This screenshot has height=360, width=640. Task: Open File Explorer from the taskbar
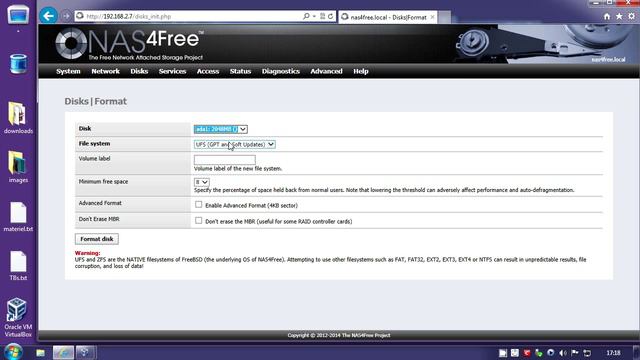pyautogui.click(x=40, y=353)
